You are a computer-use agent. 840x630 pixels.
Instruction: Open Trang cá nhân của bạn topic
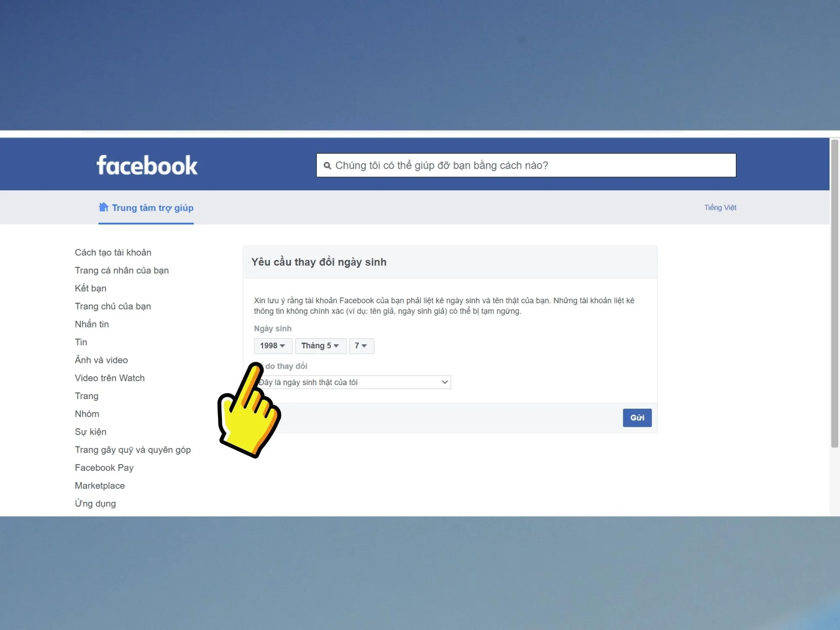click(x=122, y=270)
